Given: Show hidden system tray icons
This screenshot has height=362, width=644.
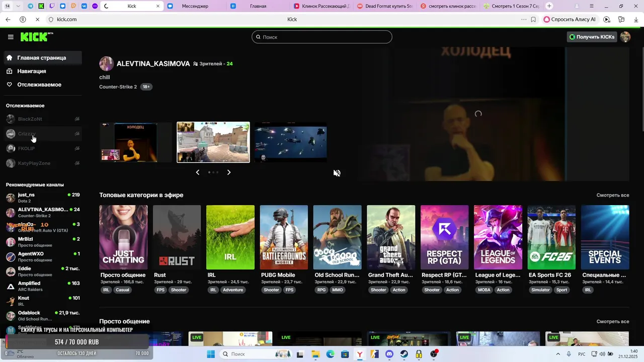Looking at the screenshot, I should [557, 354].
